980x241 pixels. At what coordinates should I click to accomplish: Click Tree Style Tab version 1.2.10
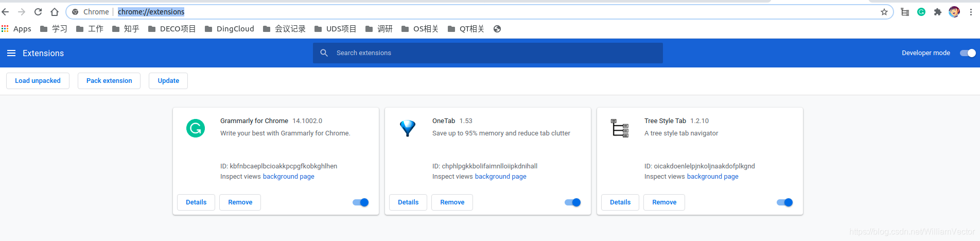coord(699,121)
